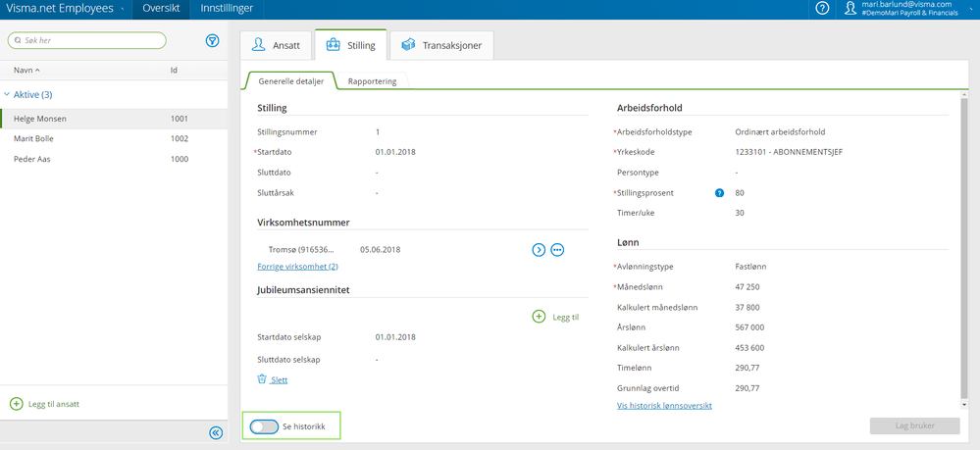Open the user profile icon for mari.barlund
This screenshot has width=980, height=450.
(850, 9)
